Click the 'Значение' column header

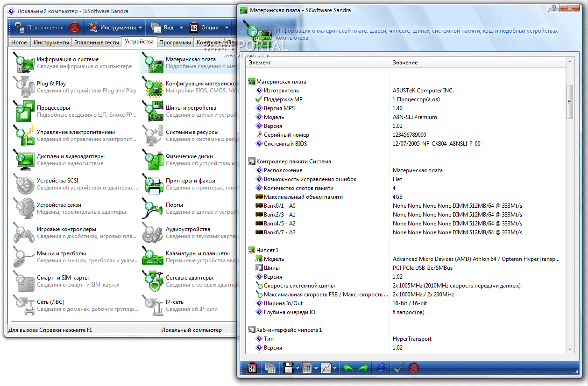[x=478, y=63]
